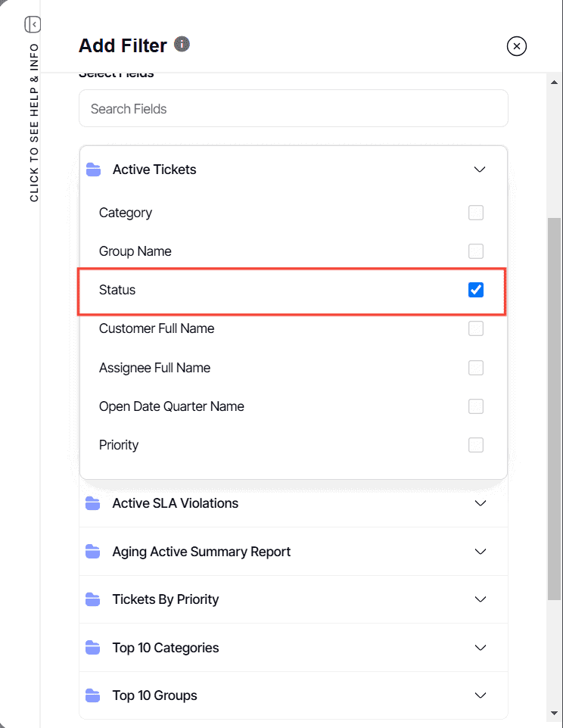The width and height of the screenshot is (563, 728).
Task: Click the Top 10 Categories folder icon
Action: point(93,648)
